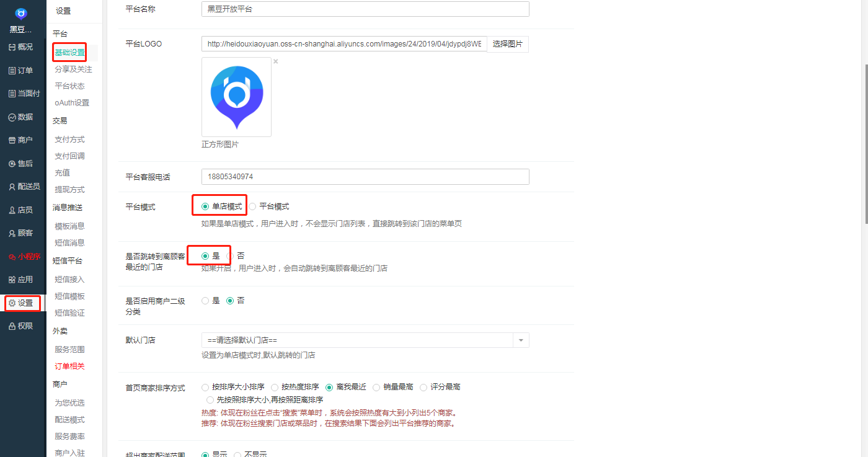Click the 平台客服电话 input field
Viewport: 868px width, 457px height.
(365, 177)
